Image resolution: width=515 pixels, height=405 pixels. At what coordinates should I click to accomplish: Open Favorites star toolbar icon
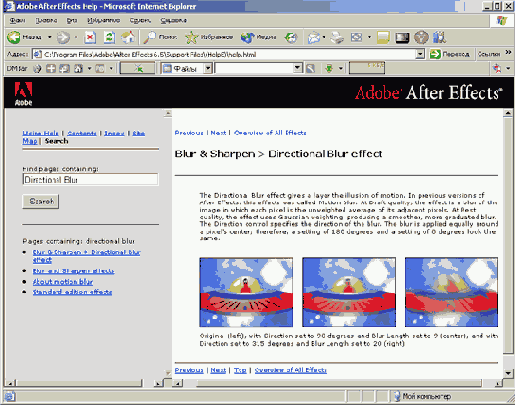click(x=191, y=37)
